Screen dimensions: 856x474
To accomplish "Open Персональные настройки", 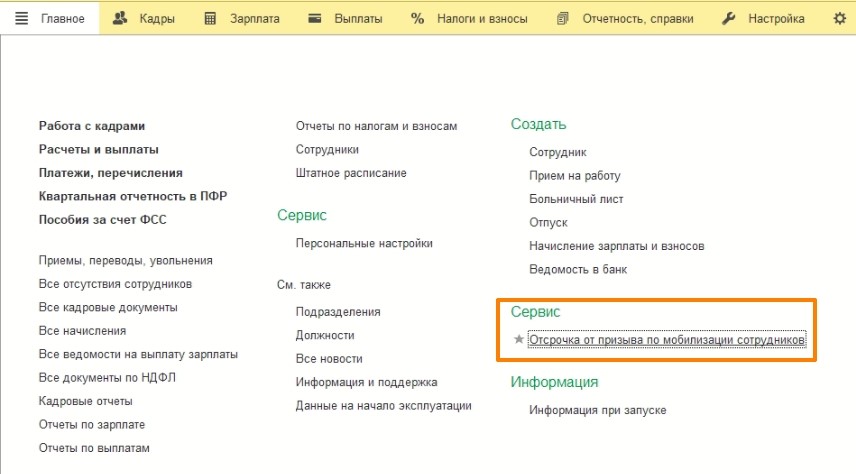I will click(x=364, y=243).
